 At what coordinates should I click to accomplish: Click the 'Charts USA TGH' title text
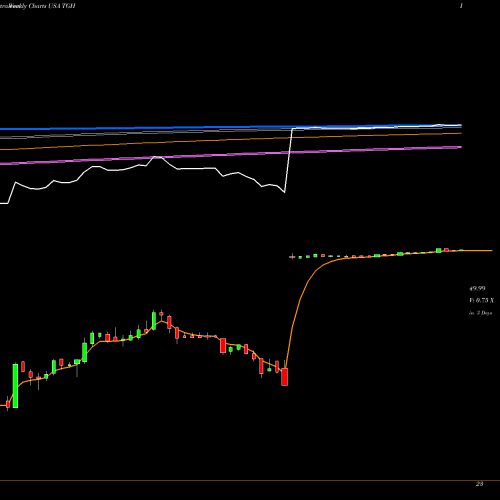[x=52, y=6]
